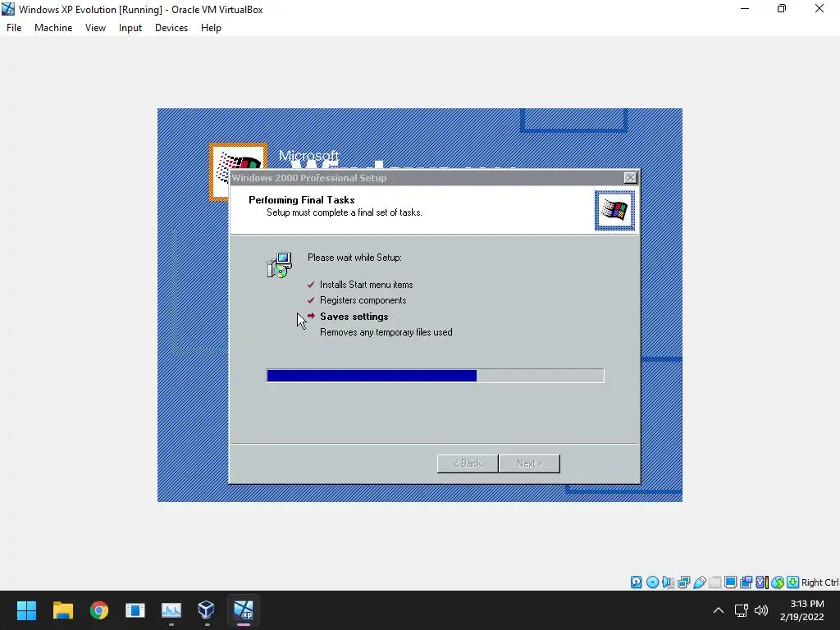Click the Windows flag logo in setup header
Screen dimensions: 840x630
614,210
